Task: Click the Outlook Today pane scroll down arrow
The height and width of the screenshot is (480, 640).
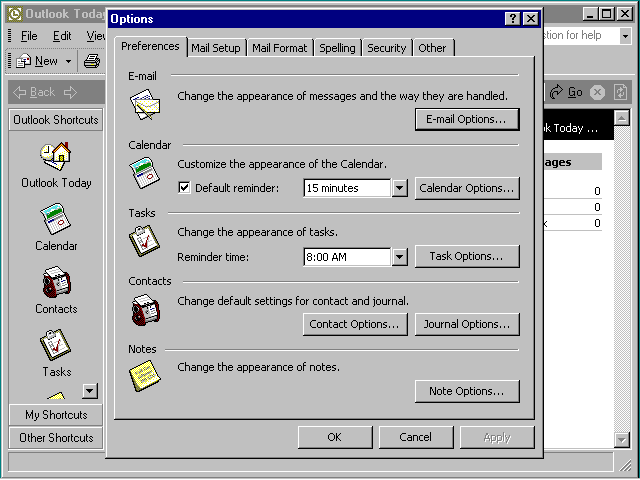Action: [622, 440]
